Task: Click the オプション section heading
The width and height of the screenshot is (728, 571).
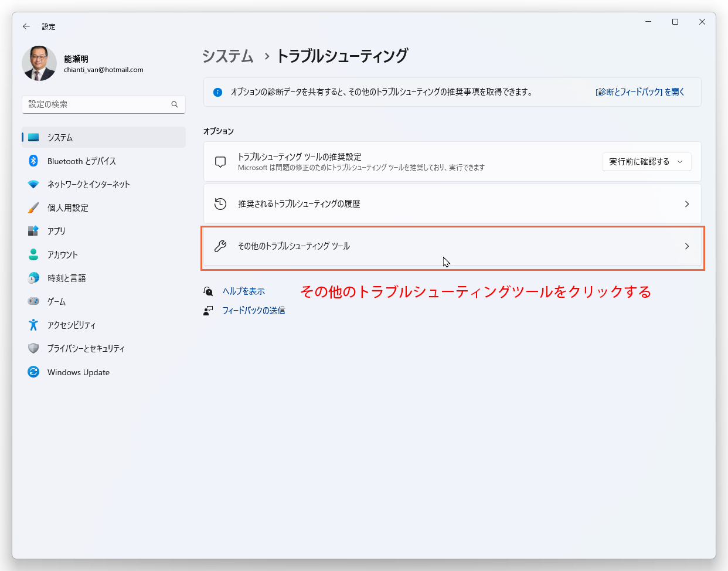Action: (x=219, y=131)
